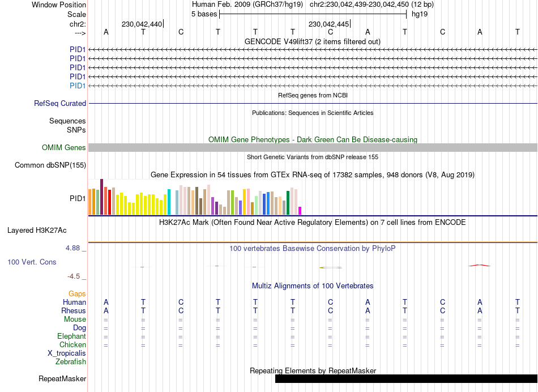This screenshot has height=392, width=538.
Task: Click the Sequences subtrack label
Action: [x=67, y=121]
